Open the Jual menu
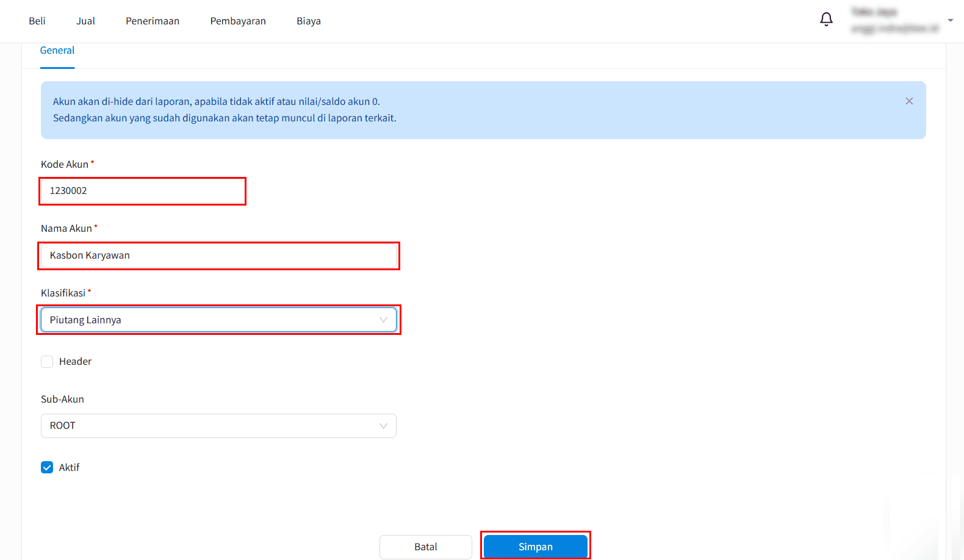The image size is (964, 560). click(85, 21)
